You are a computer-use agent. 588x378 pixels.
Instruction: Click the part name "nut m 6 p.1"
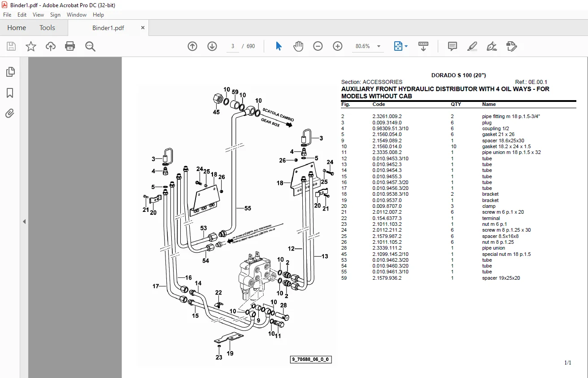pyautogui.click(x=495, y=224)
